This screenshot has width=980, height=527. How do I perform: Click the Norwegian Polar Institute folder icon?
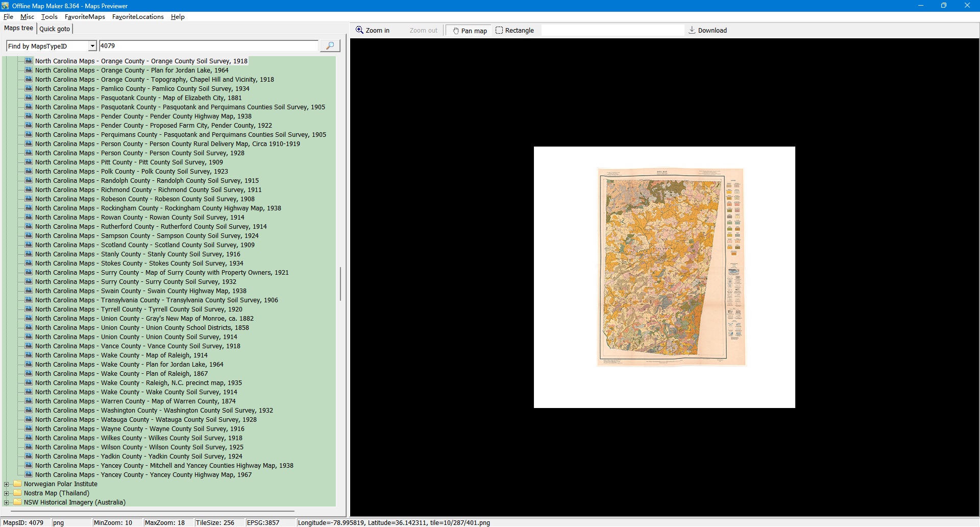point(18,484)
